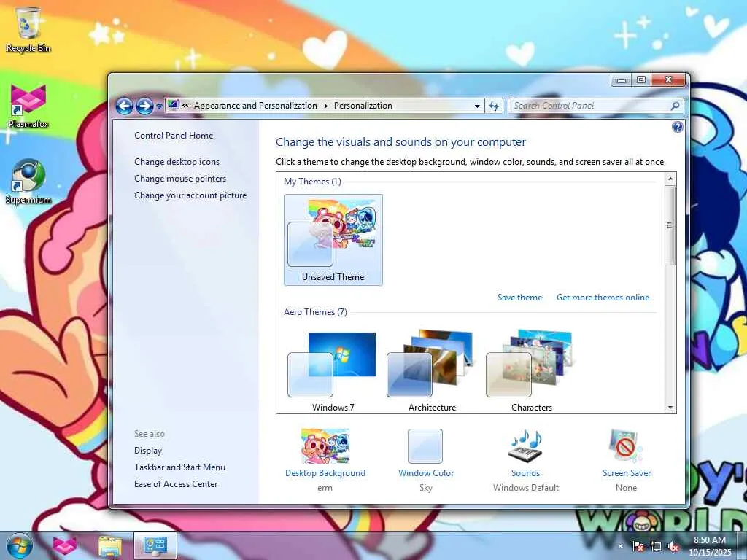This screenshot has width=747, height=560.
Task: Expand the address bar history dropdown arrow
Action: click(477, 106)
